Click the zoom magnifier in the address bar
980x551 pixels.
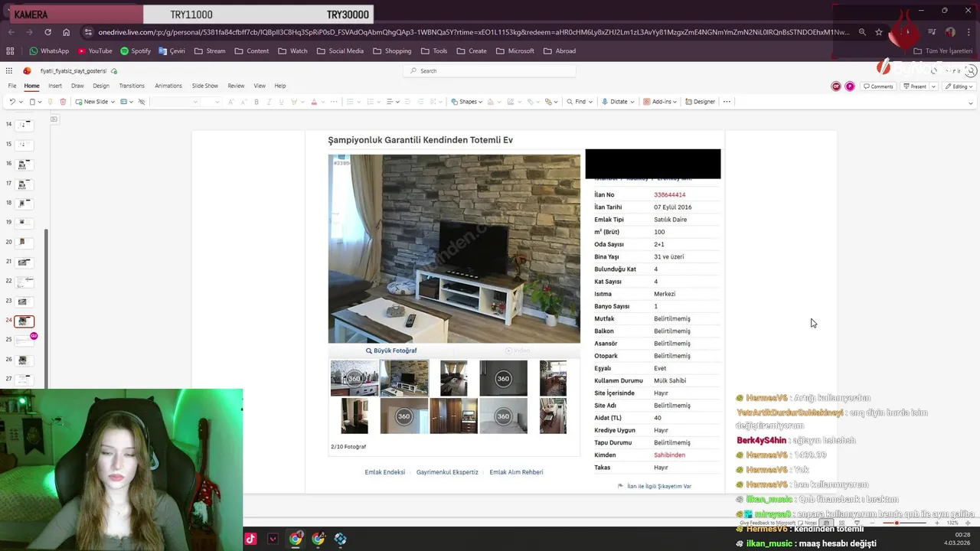[862, 32]
